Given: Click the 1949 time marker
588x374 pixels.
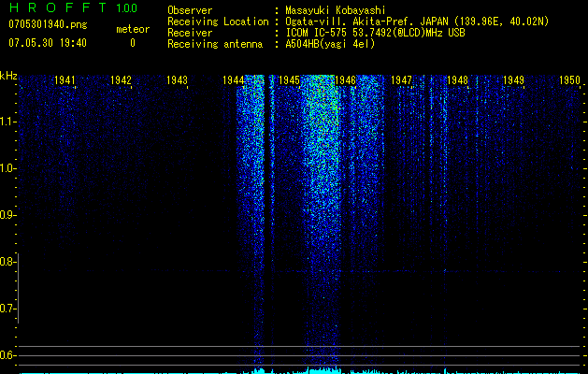Looking at the screenshot, I should (514, 80).
